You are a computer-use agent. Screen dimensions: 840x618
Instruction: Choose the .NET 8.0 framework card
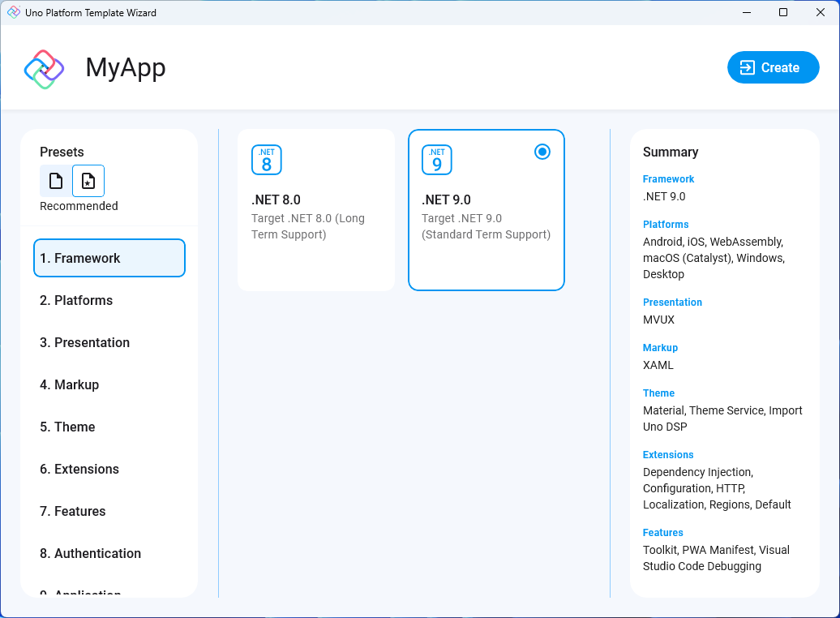coord(315,209)
